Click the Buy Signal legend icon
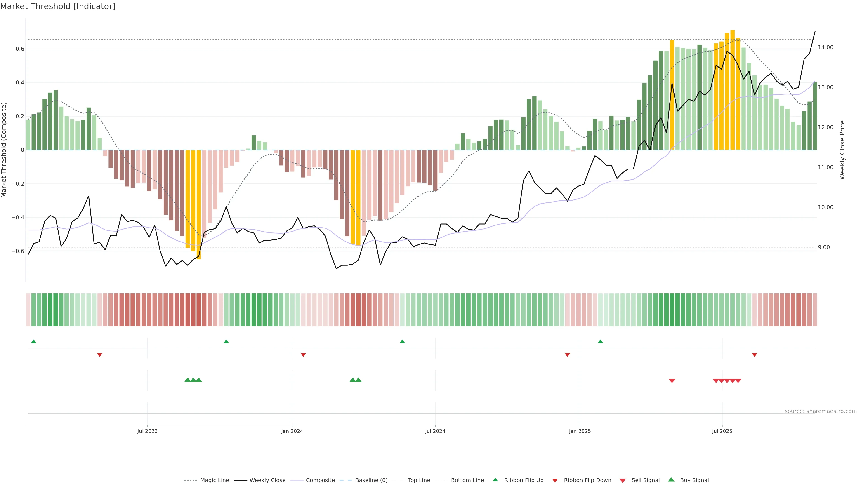868x488 pixels. pyautogui.click(x=671, y=480)
